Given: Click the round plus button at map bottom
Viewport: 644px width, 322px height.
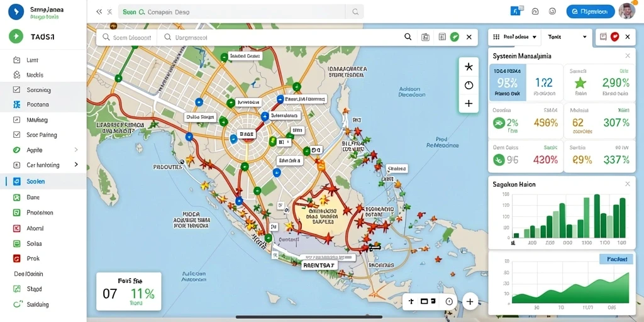Looking at the screenshot, I should coord(470,301).
